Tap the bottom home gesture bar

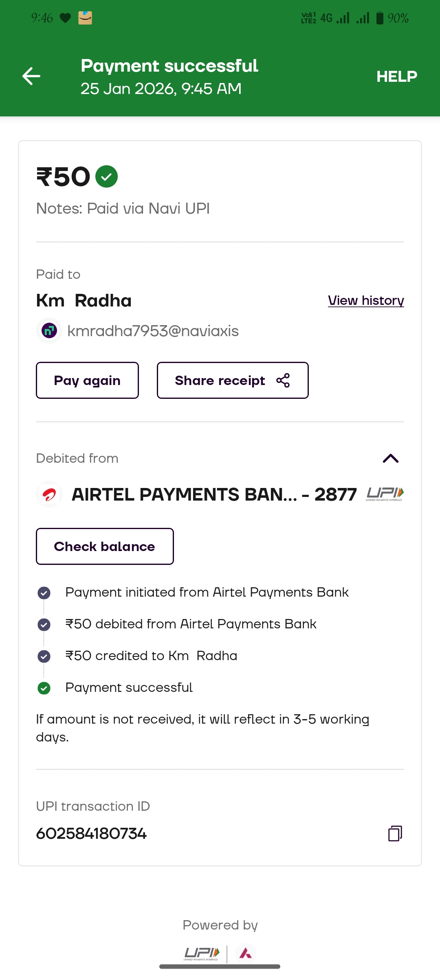(x=220, y=967)
